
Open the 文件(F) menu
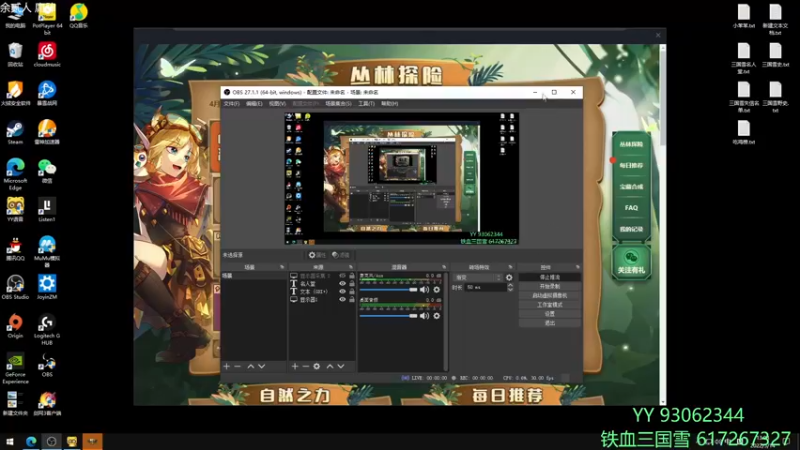point(231,104)
